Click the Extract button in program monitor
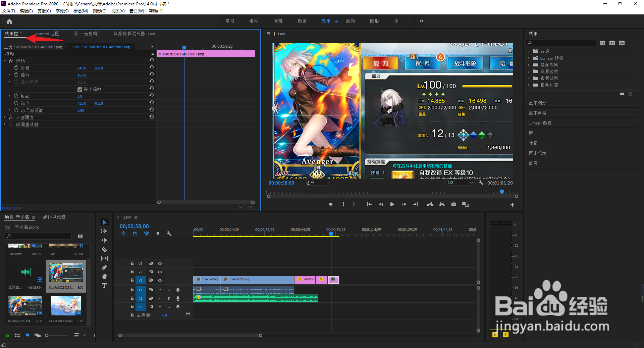644x348 pixels. tap(442, 204)
